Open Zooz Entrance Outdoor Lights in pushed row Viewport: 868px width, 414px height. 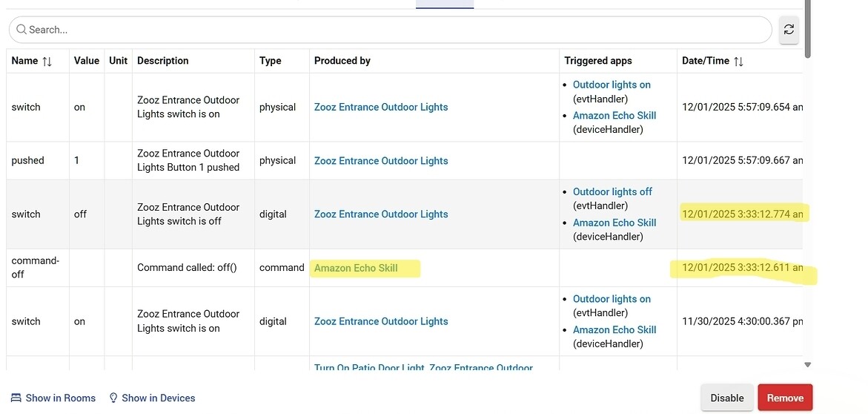[381, 160]
